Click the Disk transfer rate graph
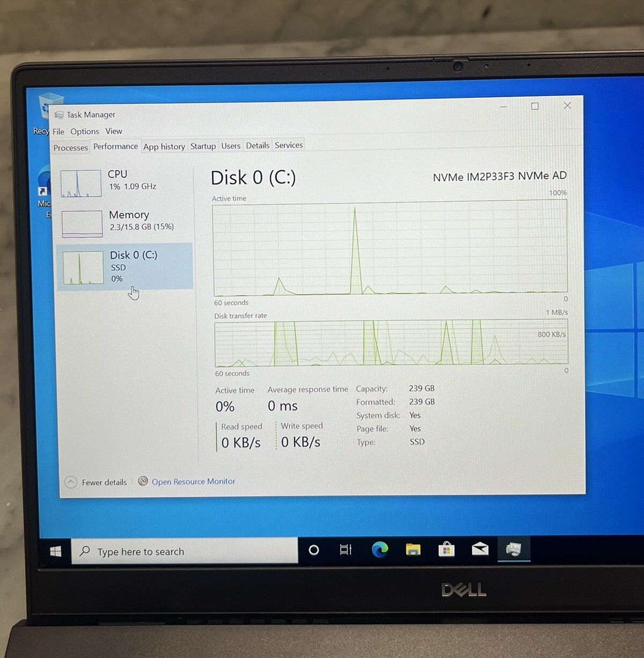Viewport: 644px width, 658px height. [x=391, y=343]
